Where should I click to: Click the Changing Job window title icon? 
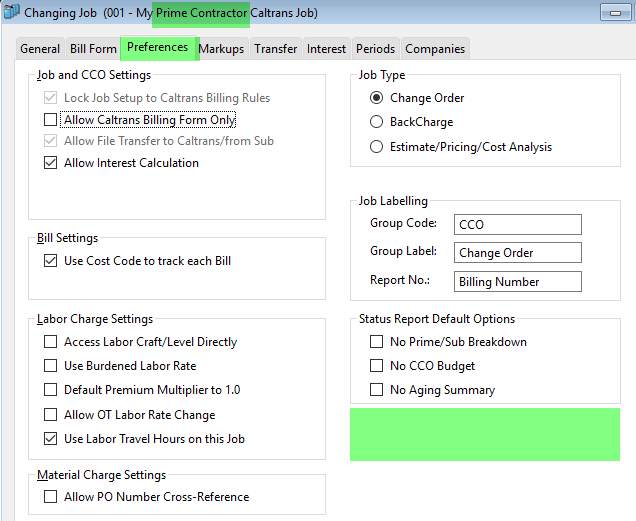(11, 11)
